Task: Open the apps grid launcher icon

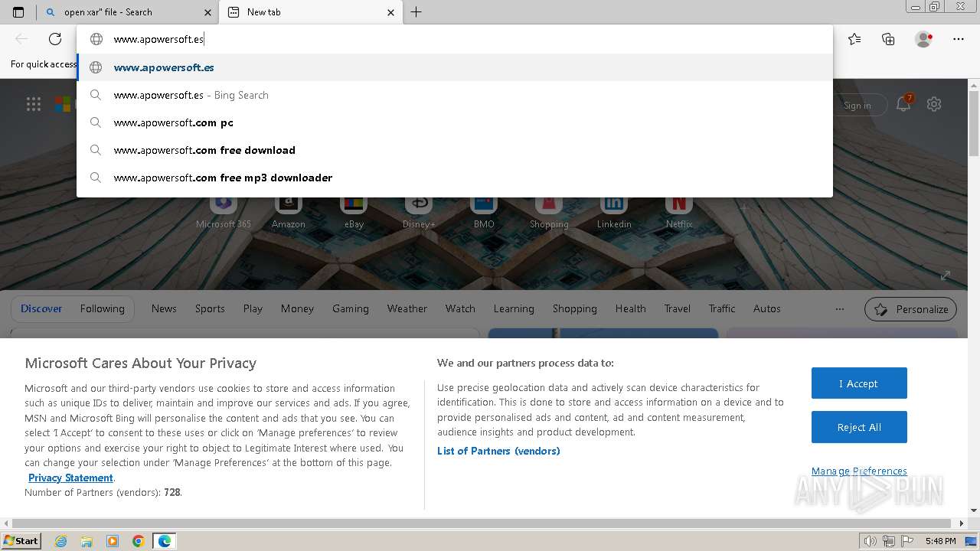Action: coord(34,105)
